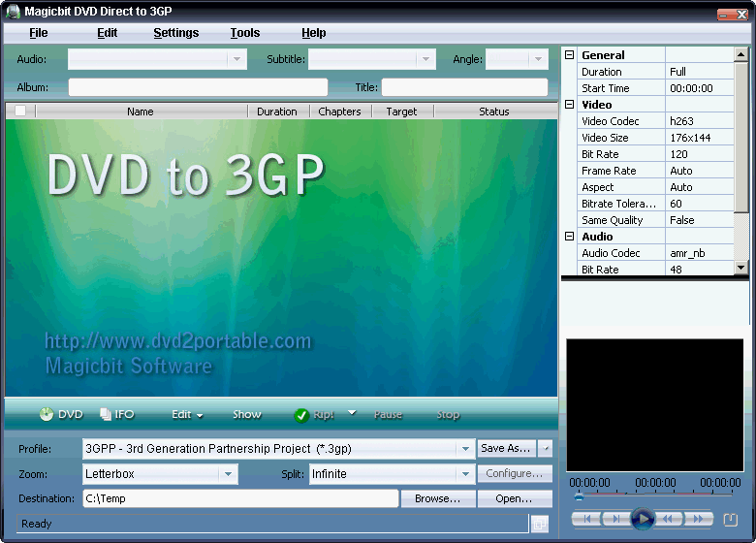Image resolution: width=756 pixels, height=543 pixels.
Task: Select the Start Time value 00:00:00
Action: [x=700, y=88]
